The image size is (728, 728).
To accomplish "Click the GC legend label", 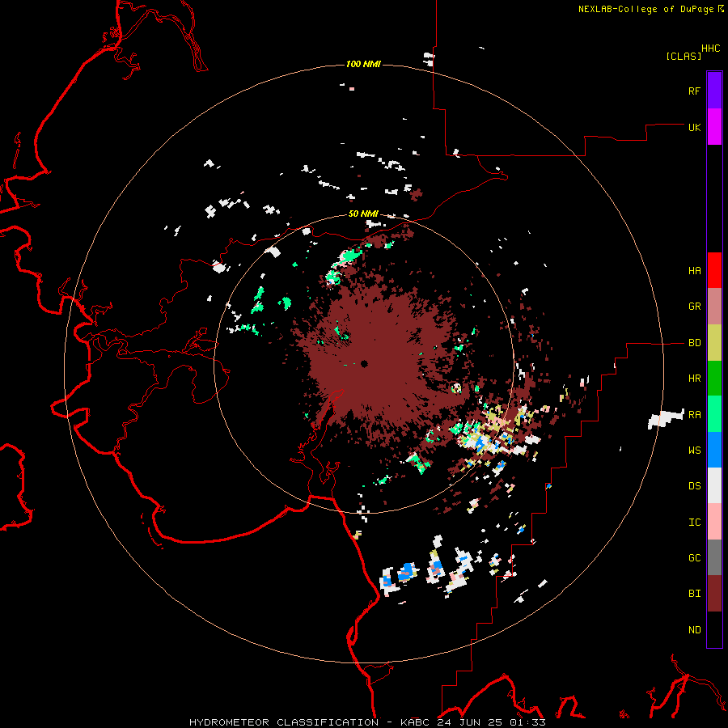I will (x=694, y=558).
